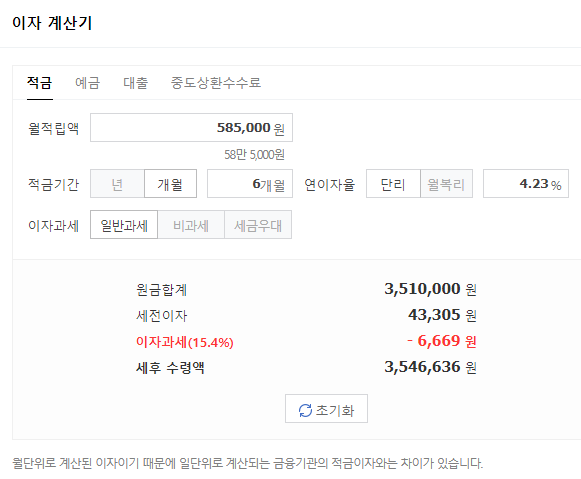The image size is (581, 479).
Task: Click the 이자과세 field label
Action: pyautogui.click(x=53, y=225)
